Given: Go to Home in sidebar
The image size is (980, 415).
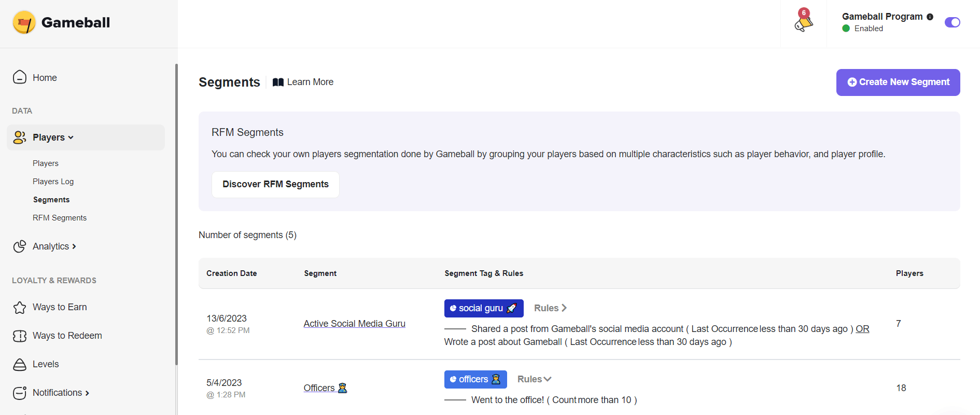Looking at the screenshot, I should pos(45,78).
